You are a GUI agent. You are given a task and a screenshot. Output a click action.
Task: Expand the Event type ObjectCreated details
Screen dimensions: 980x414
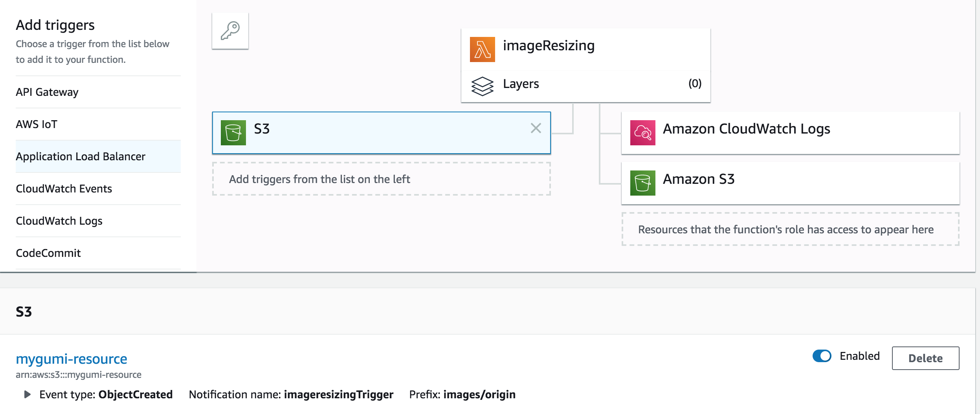pyautogui.click(x=27, y=394)
